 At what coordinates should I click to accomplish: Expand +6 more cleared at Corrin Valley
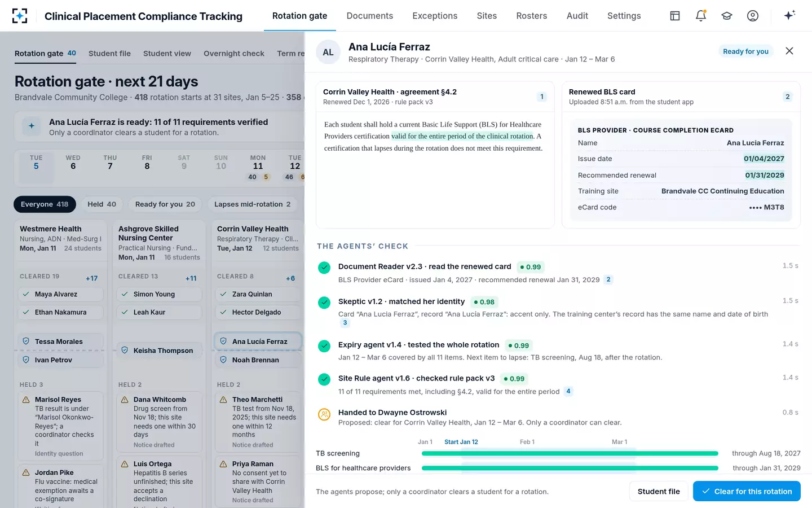[x=290, y=278]
